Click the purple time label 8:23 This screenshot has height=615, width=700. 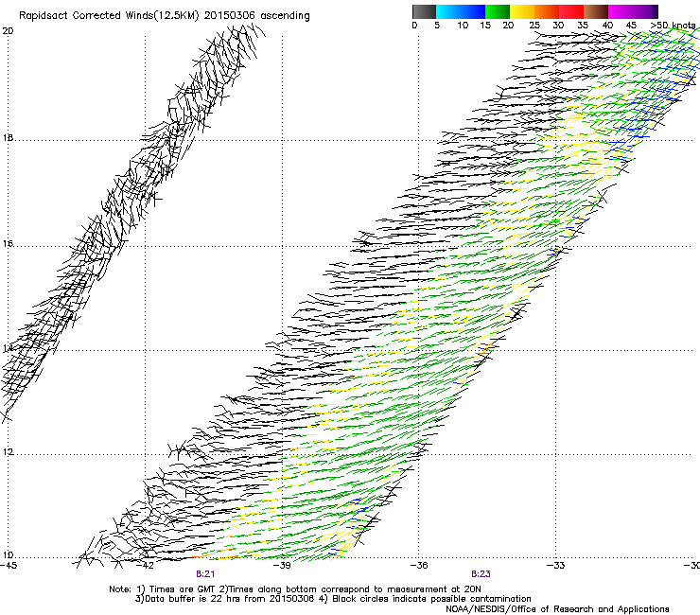click(x=481, y=574)
